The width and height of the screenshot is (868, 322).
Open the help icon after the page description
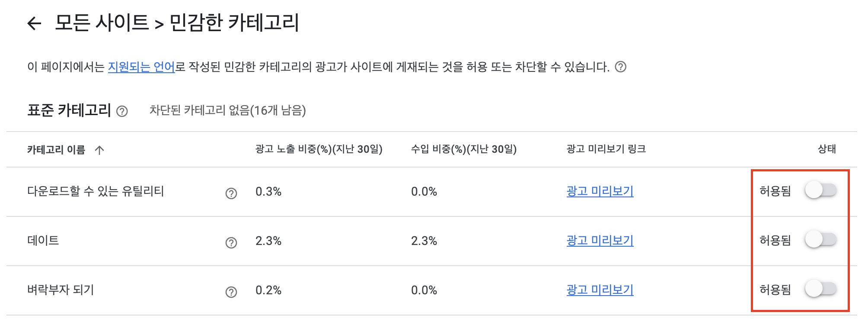(622, 66)
